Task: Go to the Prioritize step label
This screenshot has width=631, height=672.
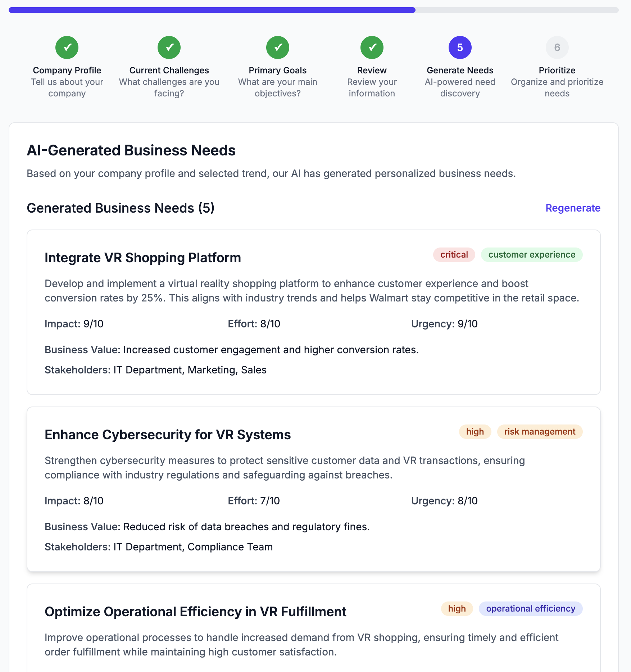Action: click(557, 70)
